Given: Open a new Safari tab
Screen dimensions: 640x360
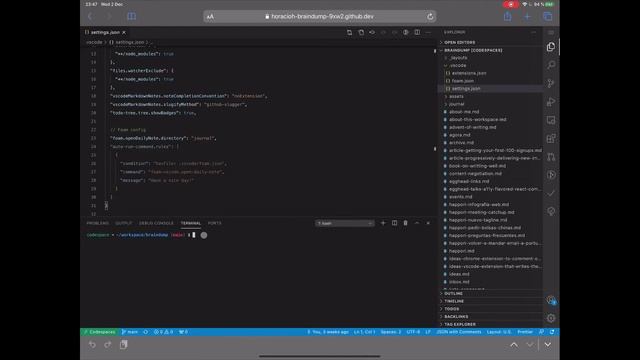Looking at the screenshot, I should point(527,16).
